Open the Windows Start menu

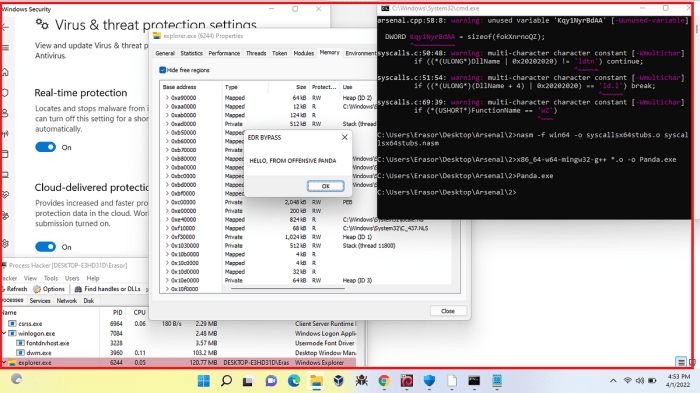click(x=204, y=380)
